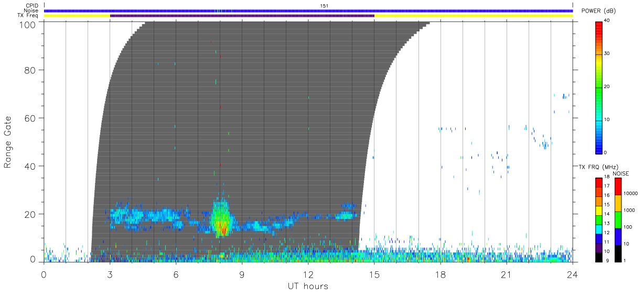Image resolution: width=644 pixels, height=297 pixels.
Task: Click the 'NOISE' legend title
Action: tap(620, 173)
